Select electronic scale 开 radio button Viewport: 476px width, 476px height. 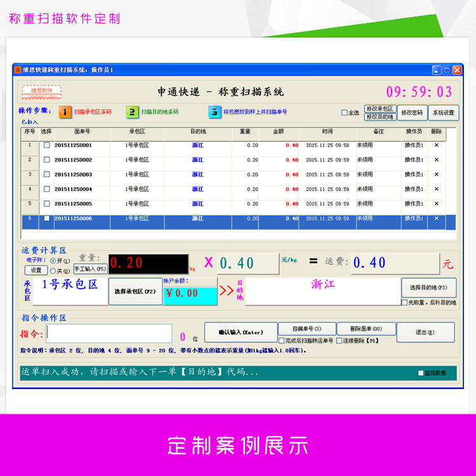point(53,261)
